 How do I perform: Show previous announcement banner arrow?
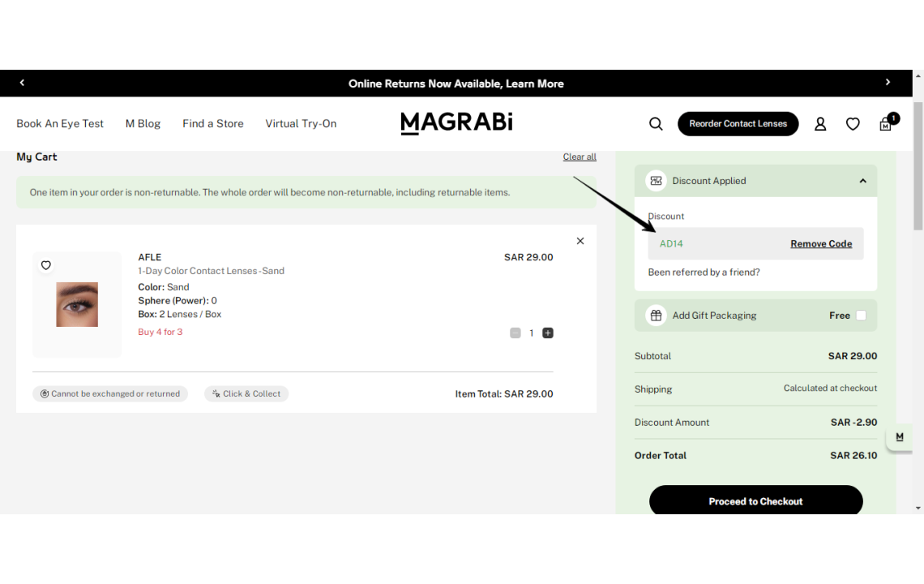(x=22, y=83)
